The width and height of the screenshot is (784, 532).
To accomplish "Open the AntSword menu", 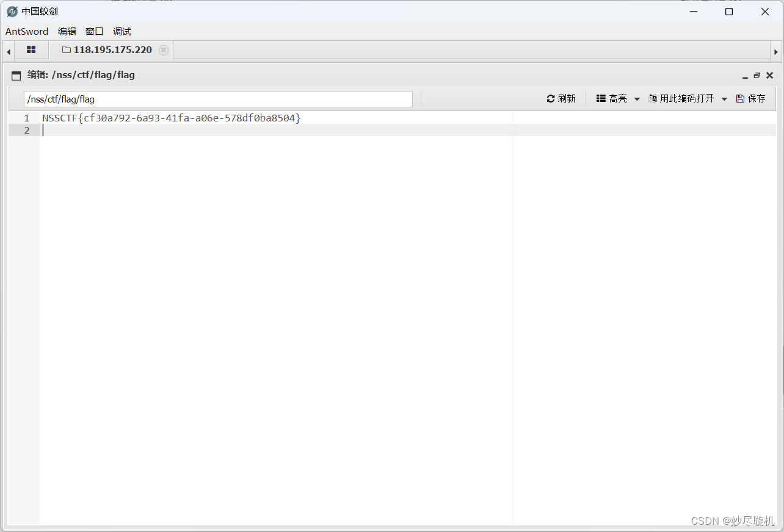I will 27,32.
